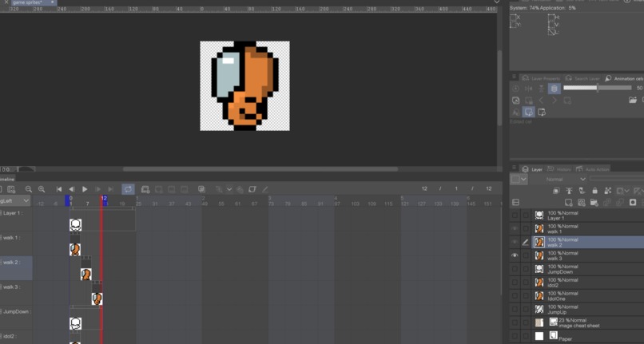Viewport: 644px width, 344px height.
Task: Show the idol2 layer
Action: pyautogui.click(x=515, y=283)
